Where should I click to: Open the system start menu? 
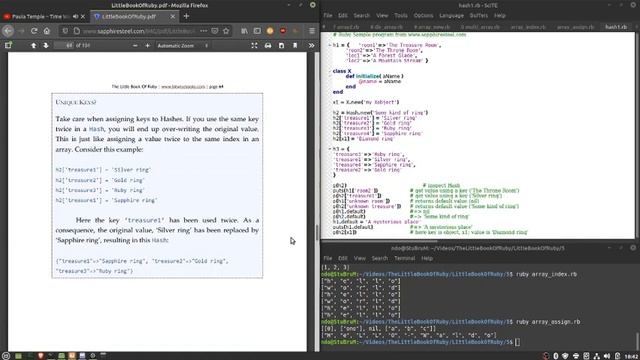(x=6, y=356)
